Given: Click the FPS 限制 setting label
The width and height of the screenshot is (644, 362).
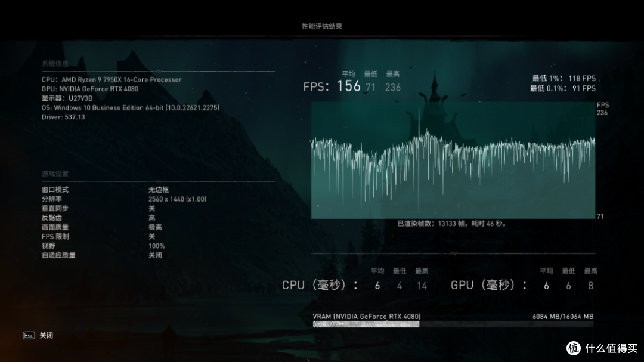Looking at the screenshot, I should [x=55, y=237].
